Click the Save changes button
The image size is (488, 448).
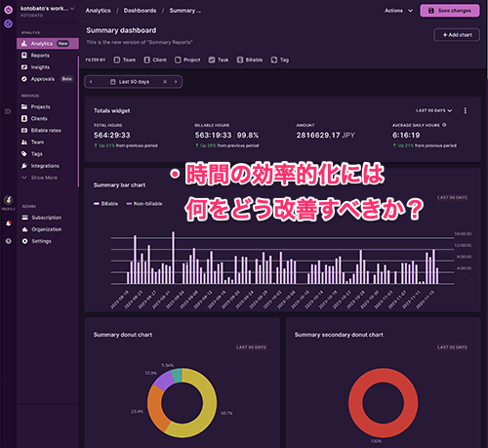(450, 11)
